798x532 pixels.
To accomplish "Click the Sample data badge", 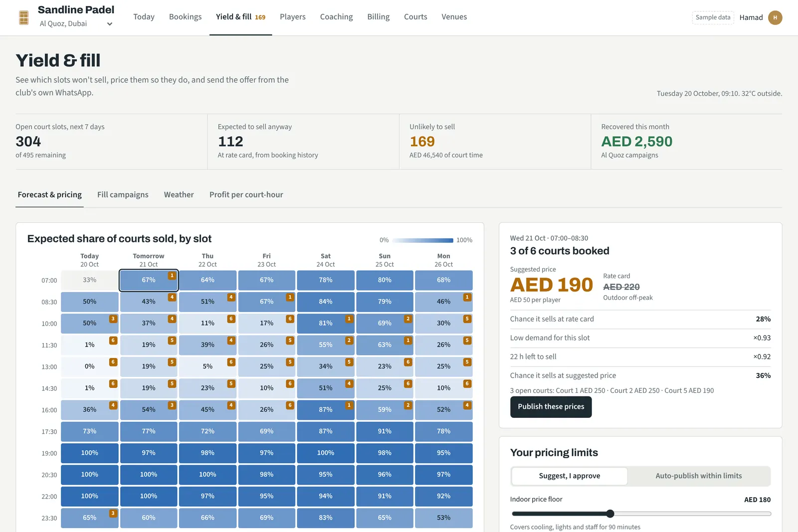I will pos(713,17).
